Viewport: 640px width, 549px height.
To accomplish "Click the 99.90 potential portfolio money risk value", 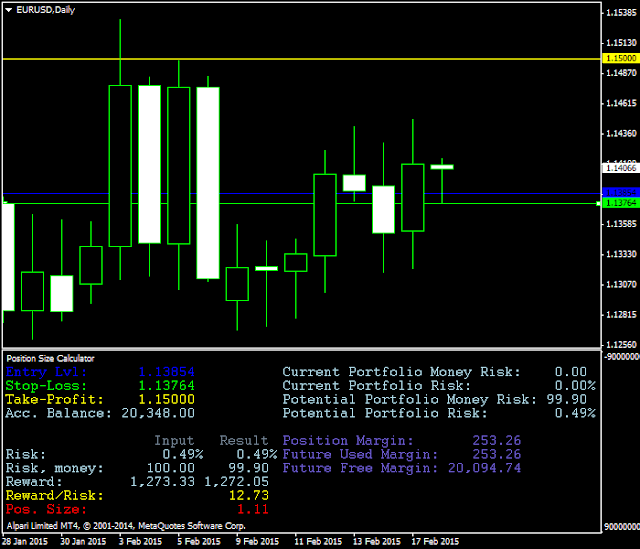I will 566,399.
